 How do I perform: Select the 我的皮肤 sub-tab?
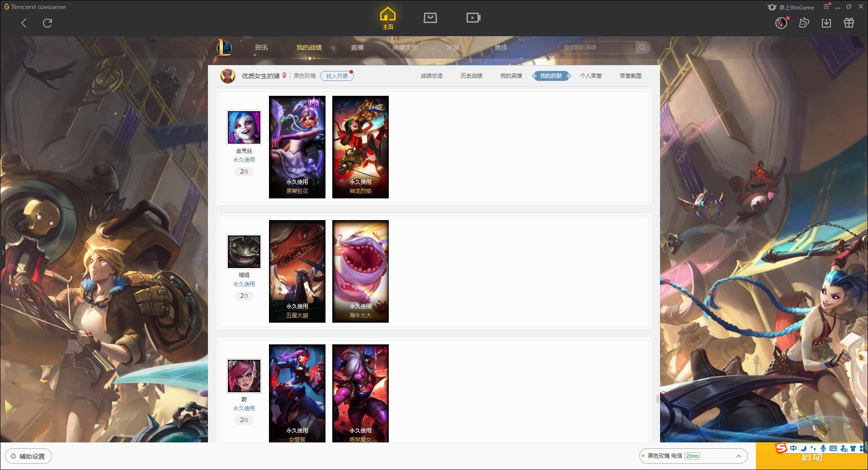551,76
